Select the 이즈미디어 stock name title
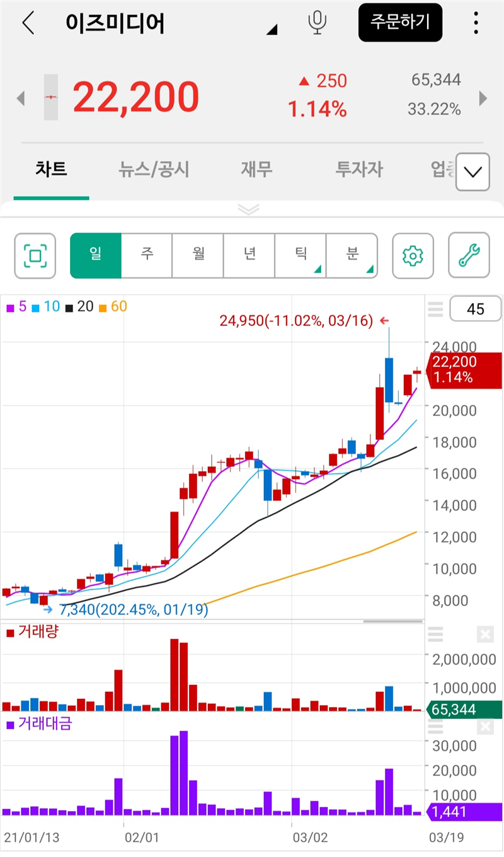The height and width of the screenshot is (857, 504). click(x=115, y=23)
